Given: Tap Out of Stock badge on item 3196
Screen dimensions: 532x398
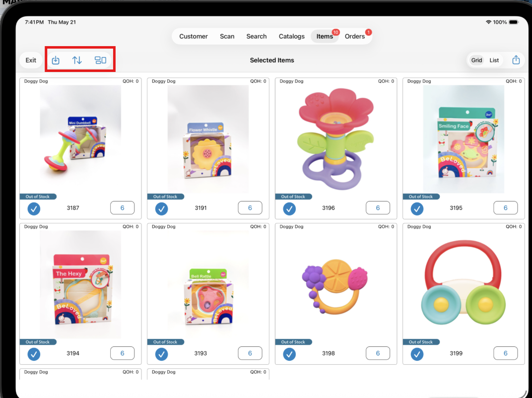Looking at the screenshot, I should pyautogui.click(x=293, y=197).
